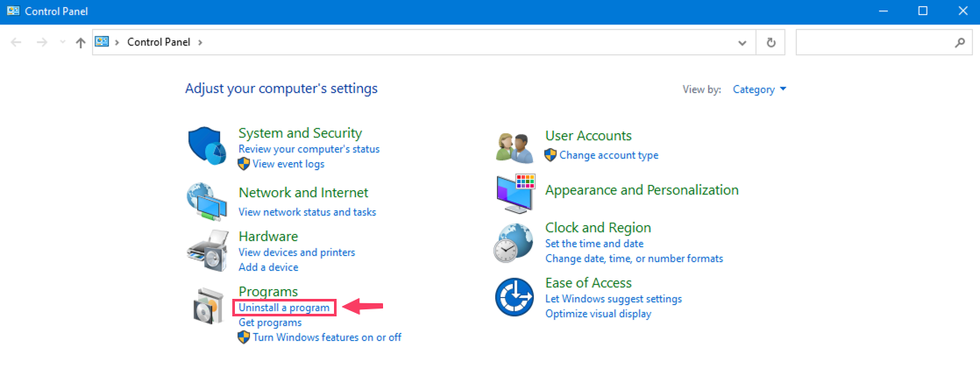The height and width of the screenshot is (390, 980).
Task: Open the System and Security heading
Action: pos(300,133)
